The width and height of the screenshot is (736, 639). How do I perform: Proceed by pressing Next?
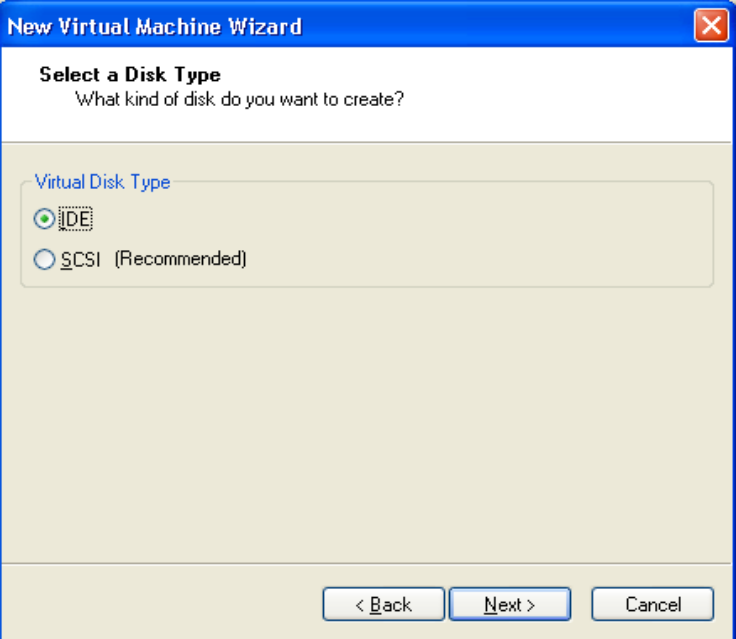click(510, 604)
